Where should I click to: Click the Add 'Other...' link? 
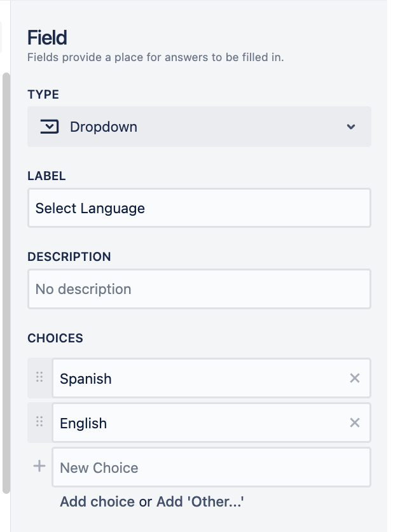[200, 501]
